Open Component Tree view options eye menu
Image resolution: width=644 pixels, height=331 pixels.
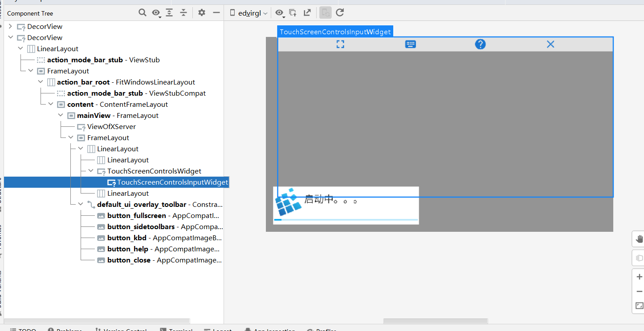156,13
